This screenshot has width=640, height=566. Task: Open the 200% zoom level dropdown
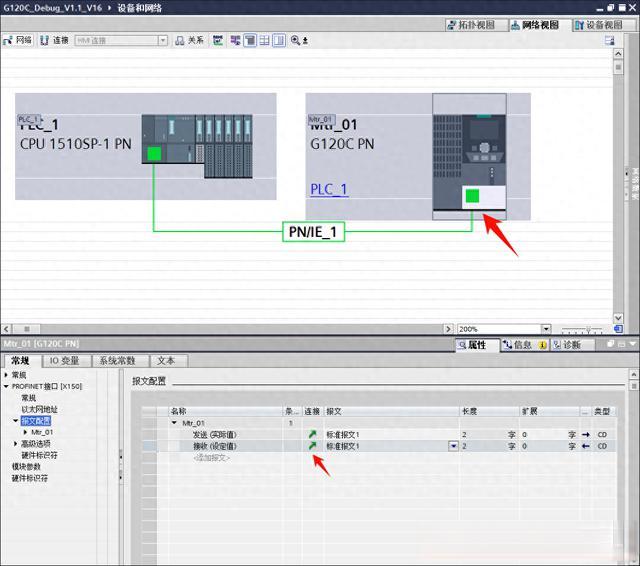546,329
